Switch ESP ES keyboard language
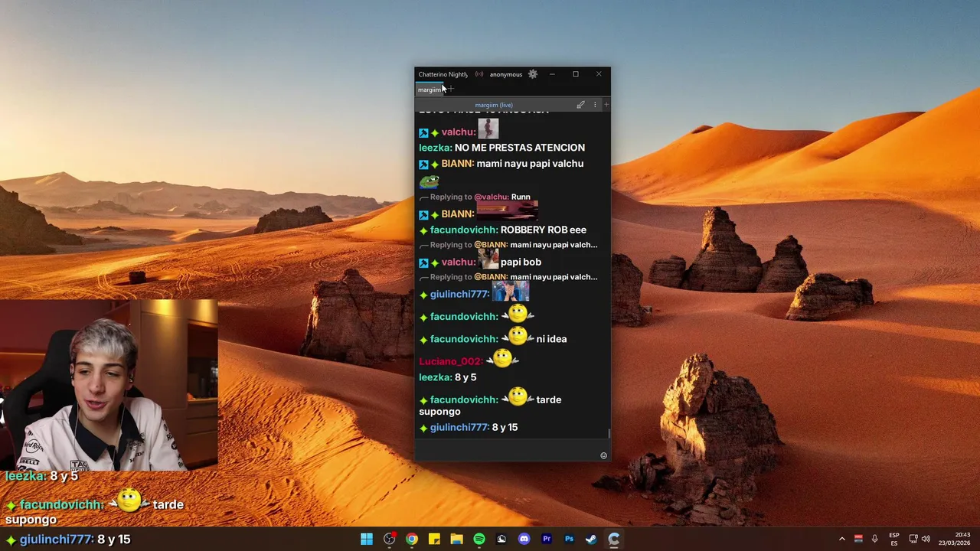 [x=894, y=539]
